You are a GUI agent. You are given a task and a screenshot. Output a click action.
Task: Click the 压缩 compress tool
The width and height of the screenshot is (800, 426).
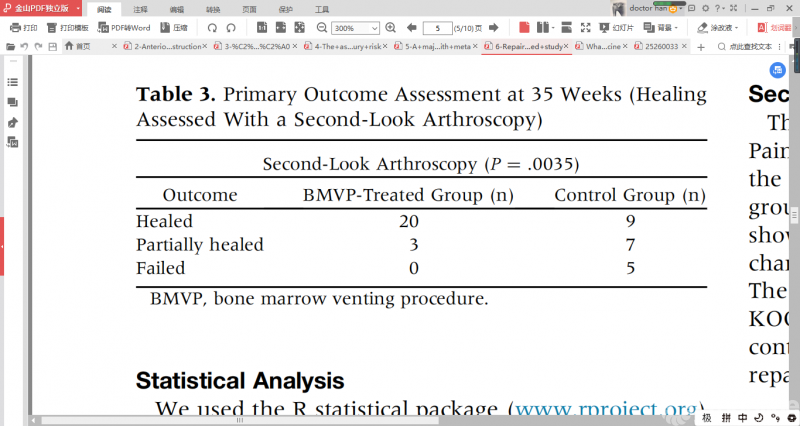pyautogui.click(x=174, y=27)
